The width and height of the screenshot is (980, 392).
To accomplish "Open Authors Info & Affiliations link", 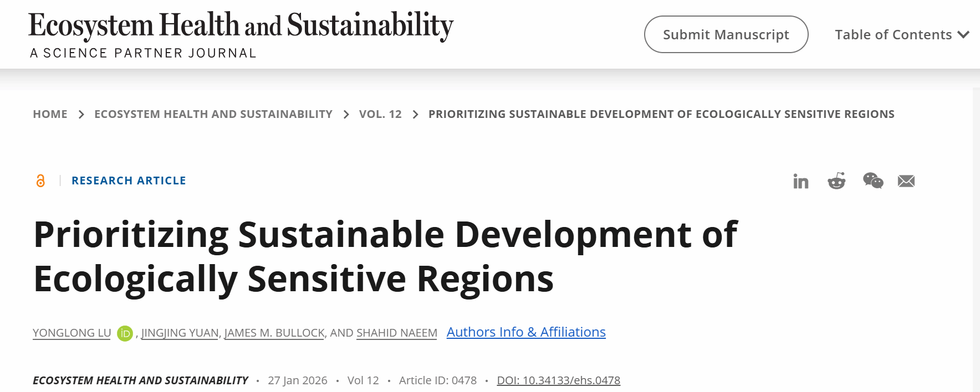I will click(525, 332).
